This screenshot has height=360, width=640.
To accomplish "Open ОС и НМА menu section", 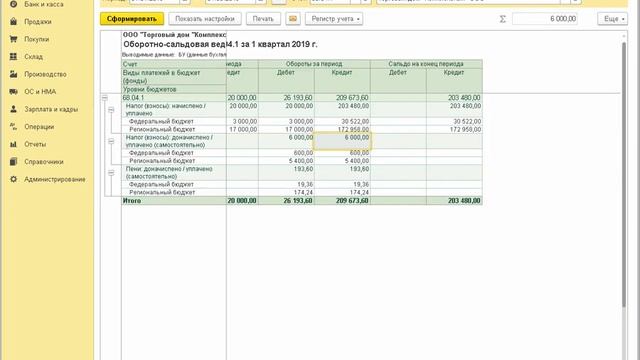I will [x=40, y=92].
